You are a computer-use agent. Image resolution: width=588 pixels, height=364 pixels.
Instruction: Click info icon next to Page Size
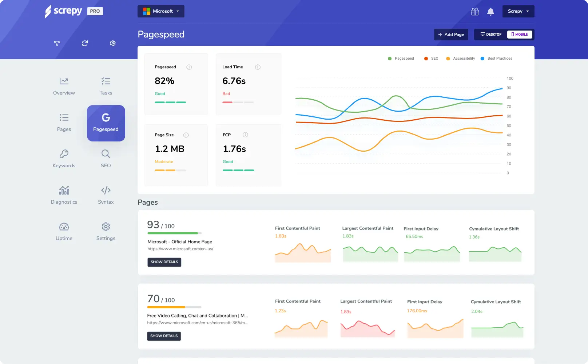(x=186, y=135)
